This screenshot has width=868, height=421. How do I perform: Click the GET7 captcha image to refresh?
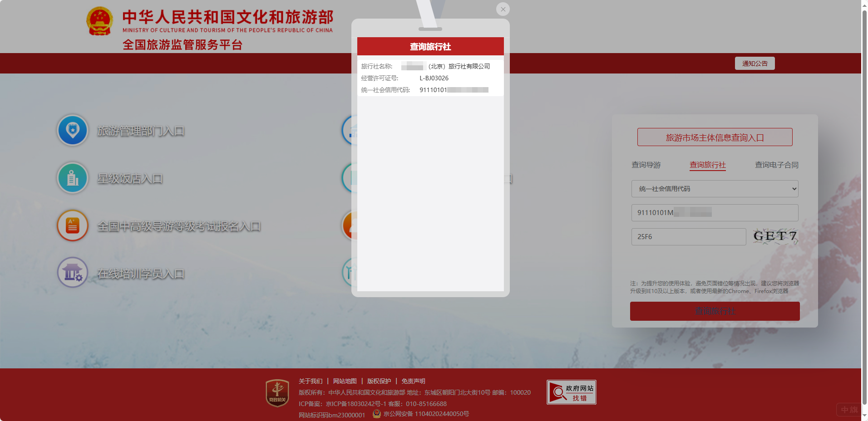pos(774,236)
